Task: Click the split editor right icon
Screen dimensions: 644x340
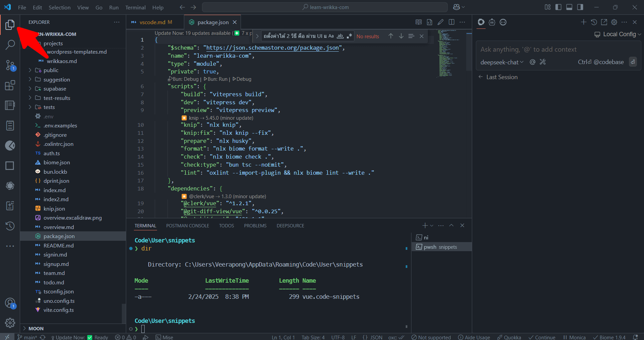Action: click(x=451, y=22)
